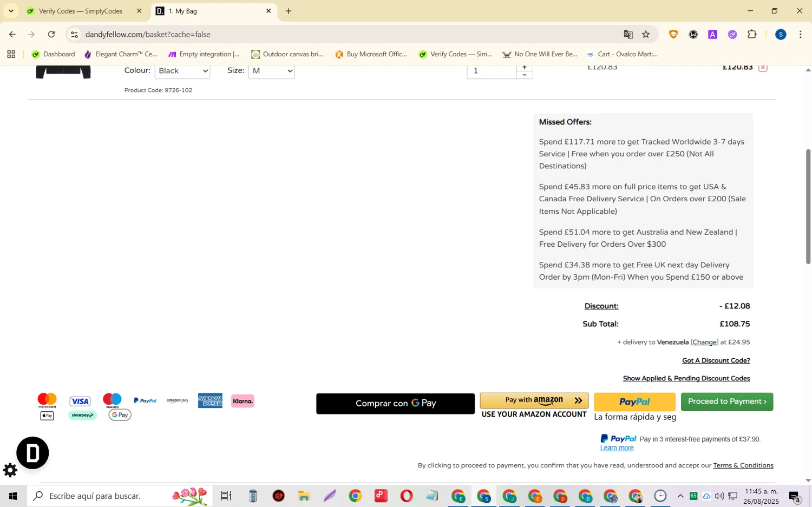Click the Change delivery country link
The height and width of the screenshot is (507, 812).
click(704, 342)
